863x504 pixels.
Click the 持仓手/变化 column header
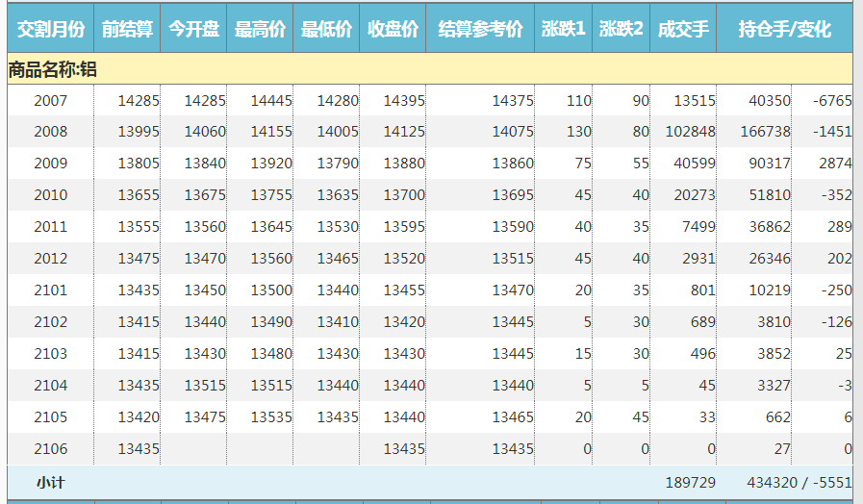784,30
